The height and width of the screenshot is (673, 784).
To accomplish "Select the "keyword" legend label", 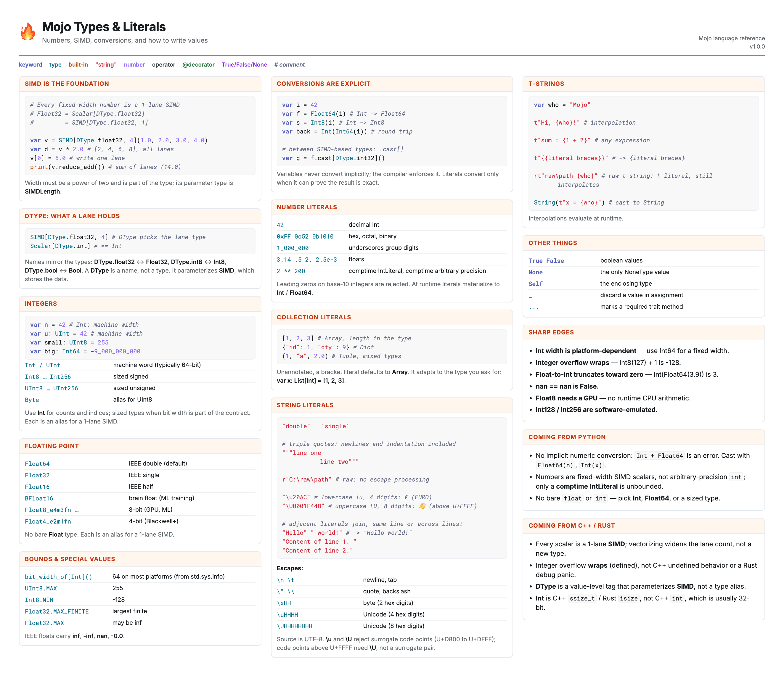I will point(31,65).
